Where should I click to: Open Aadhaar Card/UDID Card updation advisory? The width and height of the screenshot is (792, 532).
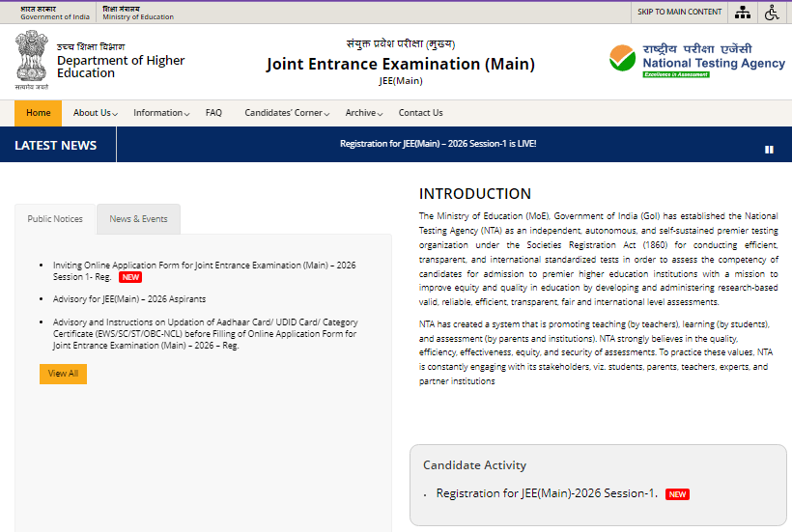click(x=205, y=334)
